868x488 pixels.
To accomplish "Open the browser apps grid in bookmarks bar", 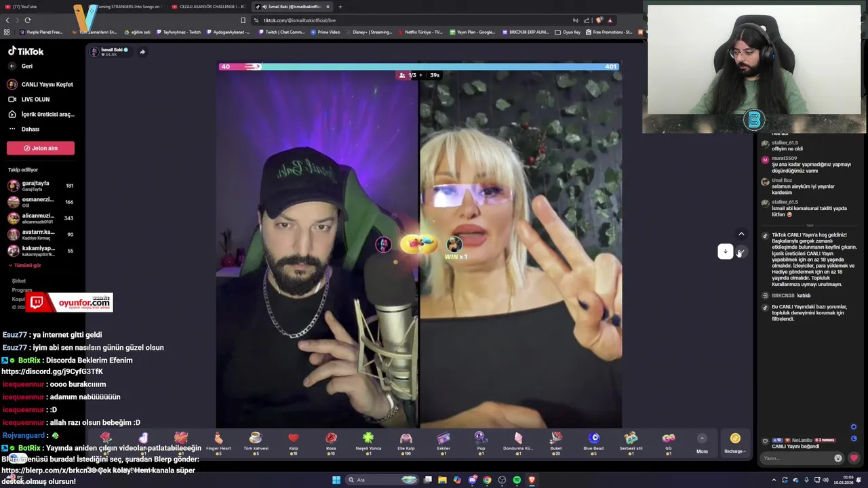I will (7, 32).
